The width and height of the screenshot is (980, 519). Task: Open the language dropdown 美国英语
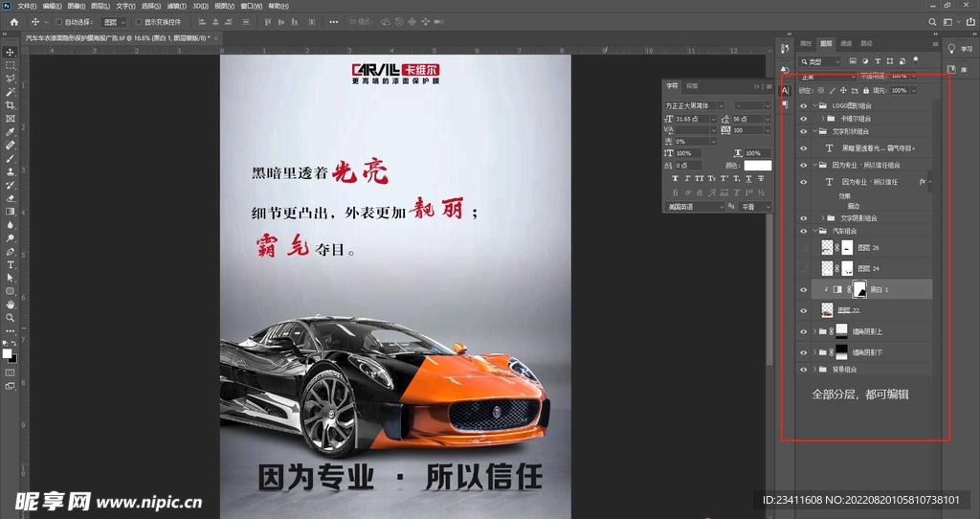point(696,206)
